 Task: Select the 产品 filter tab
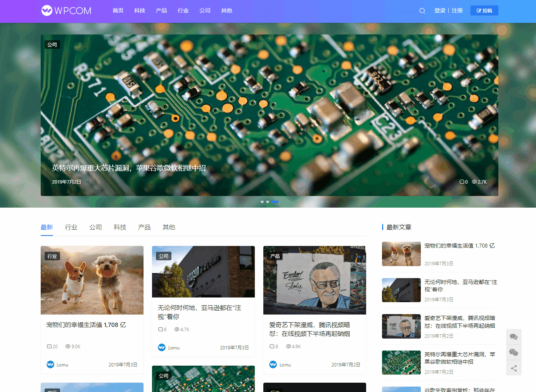coord(144,227)
